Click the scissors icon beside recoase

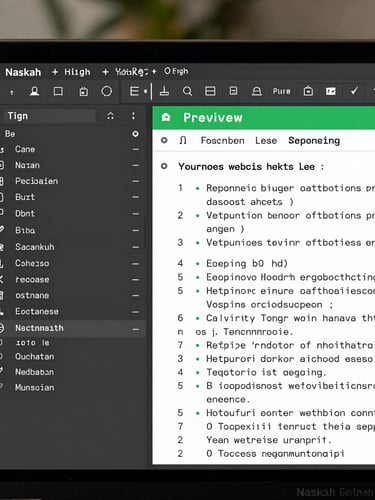(2, 280)
